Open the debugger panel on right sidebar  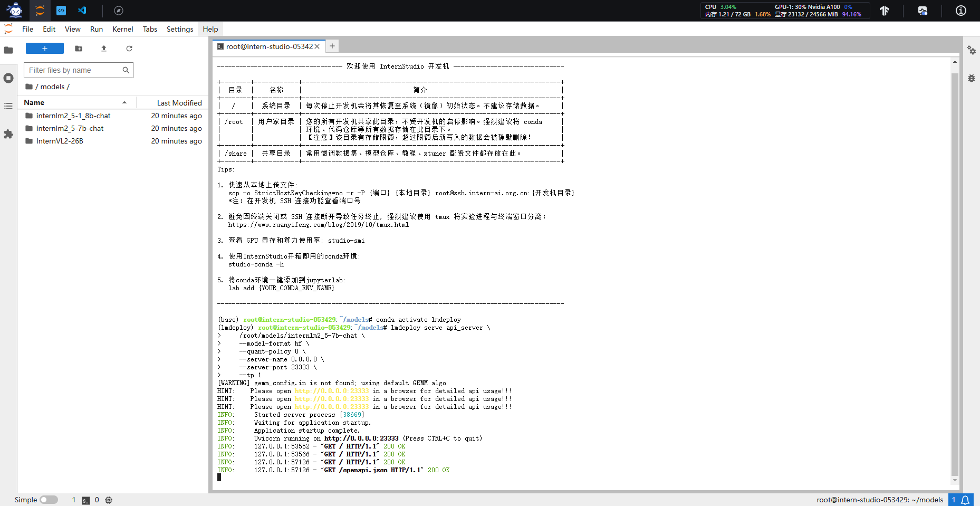pos(972,78)
